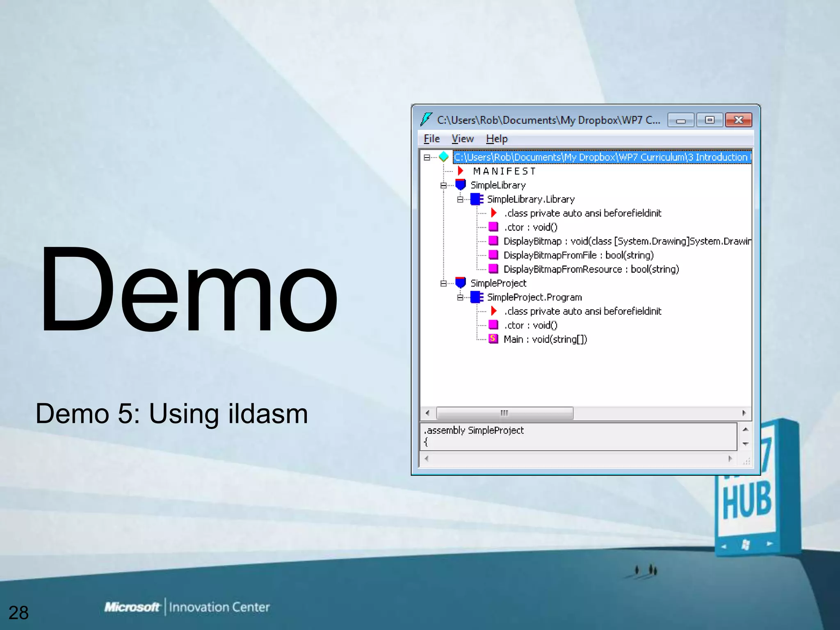Collapse the SimpleProject namespace node
The width and height of the screenshot is (840, 630).
[443, 283]
